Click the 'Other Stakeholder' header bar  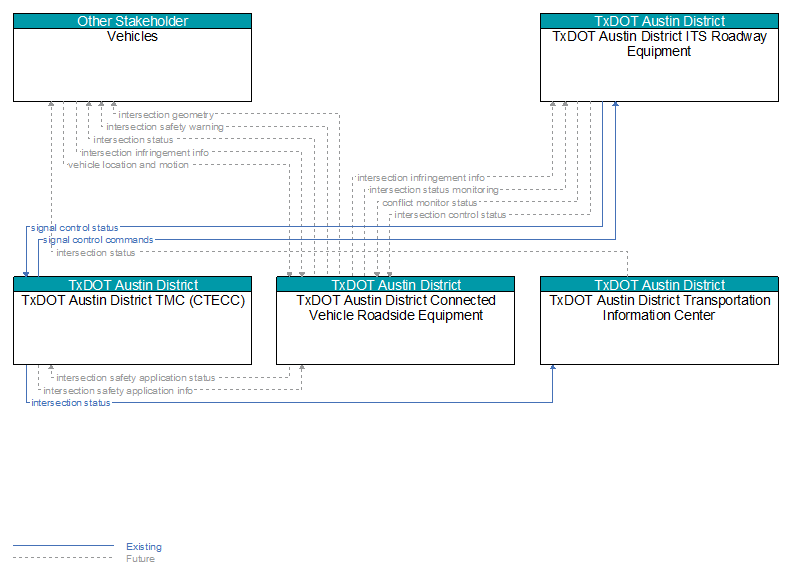click(132, 21)
